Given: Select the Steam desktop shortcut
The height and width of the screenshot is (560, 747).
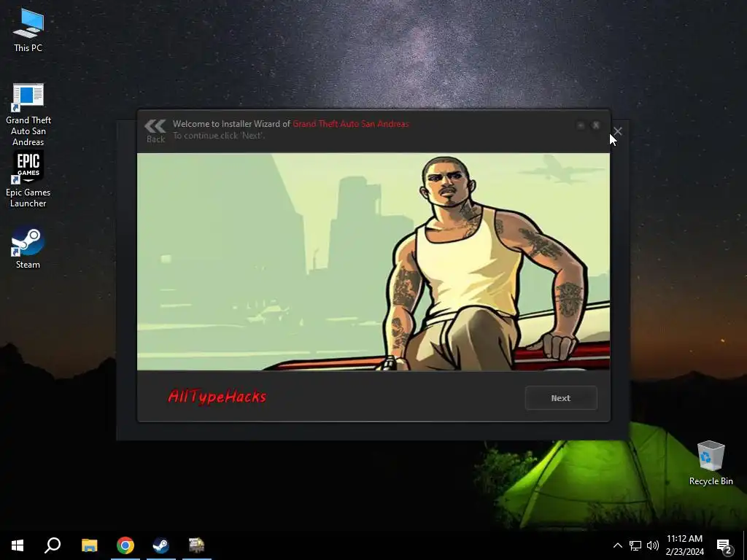Looking at the screenshot, I should tap(28, 248).
